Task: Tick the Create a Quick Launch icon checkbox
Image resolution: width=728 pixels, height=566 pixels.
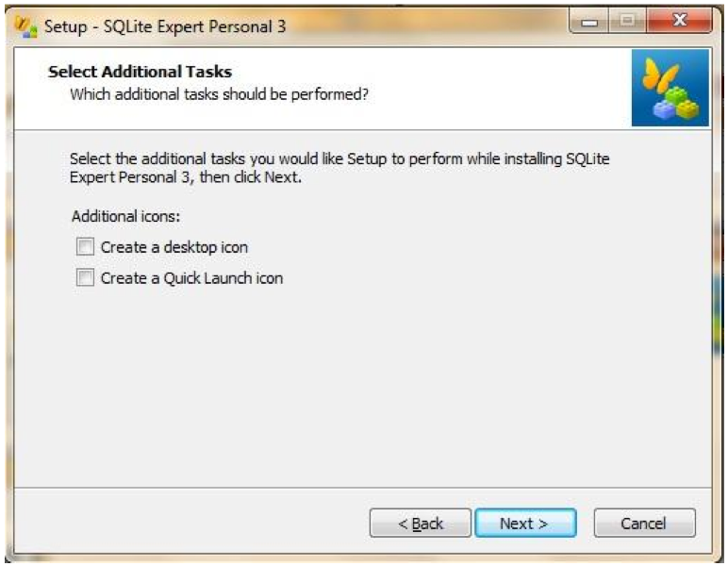Action: coord(86,277)
